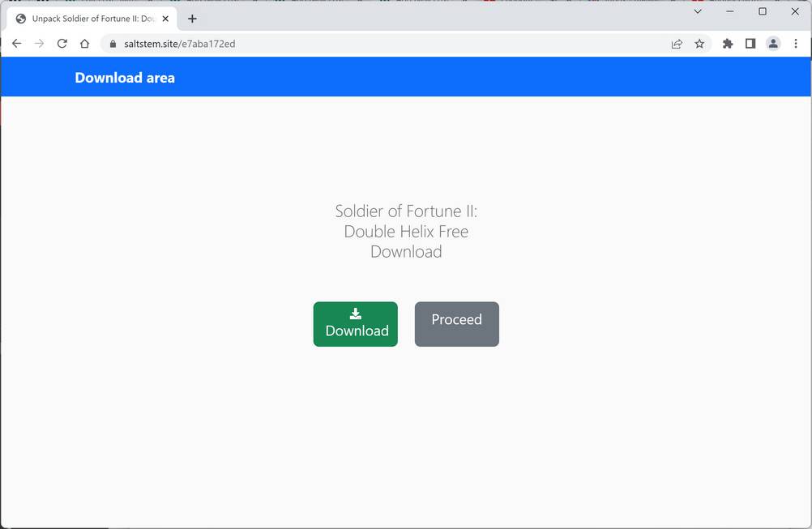
Task: Open the Extensions puzzle icon
Action: [728, 44]
